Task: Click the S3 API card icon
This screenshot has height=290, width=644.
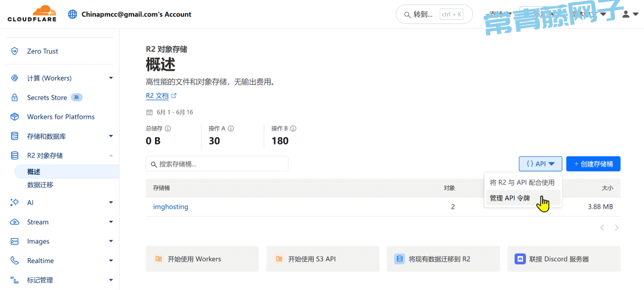Action: (x=279, y=259)
